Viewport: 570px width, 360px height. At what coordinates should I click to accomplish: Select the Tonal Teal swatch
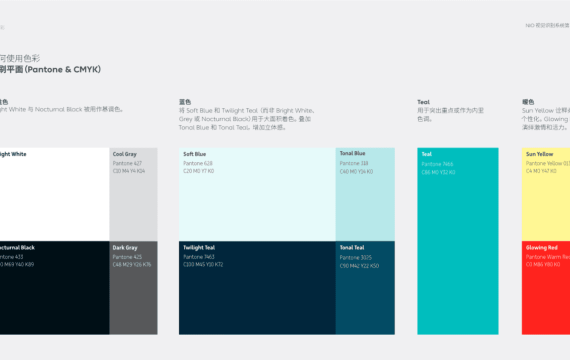tap(365, 288)
